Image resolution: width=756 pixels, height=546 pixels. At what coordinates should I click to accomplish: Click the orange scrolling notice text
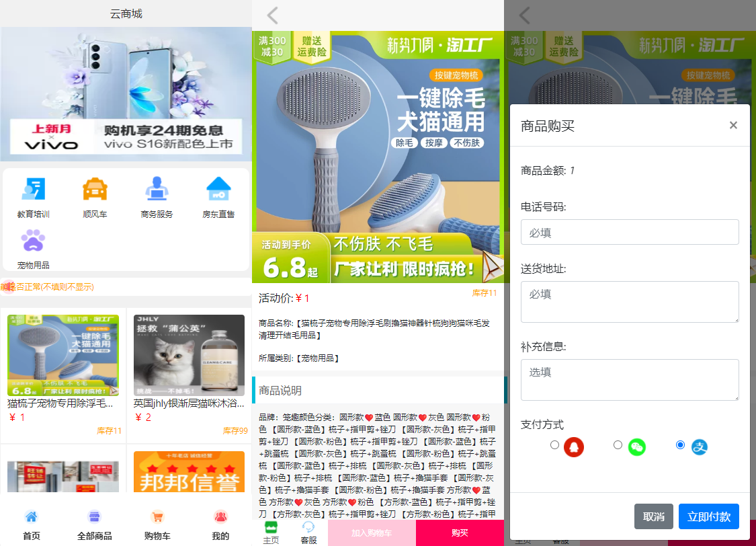[47, 287]
